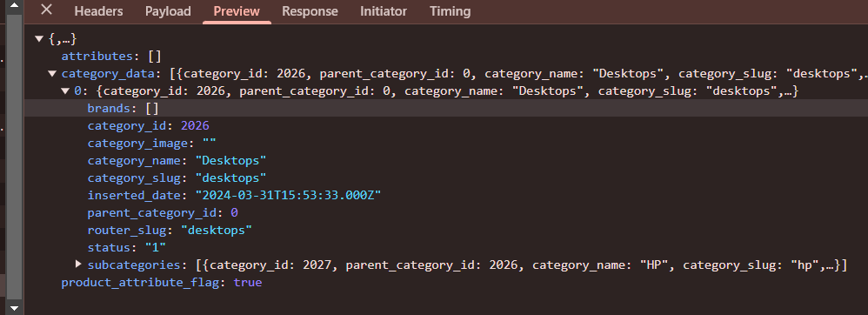This screenshot has width=868, height=315.
Task: Click the product_attribute_flag true value
Action: point(248,282)
